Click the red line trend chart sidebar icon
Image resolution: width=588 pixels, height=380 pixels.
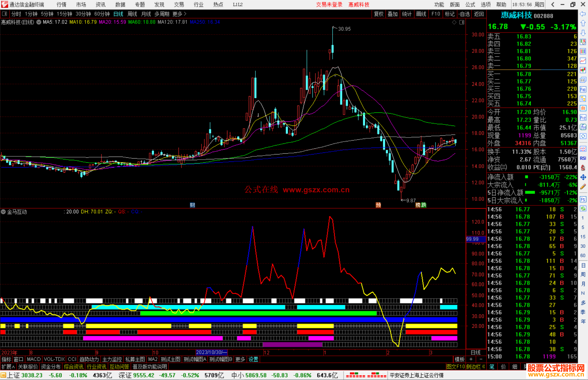click(x=583, y=60)
